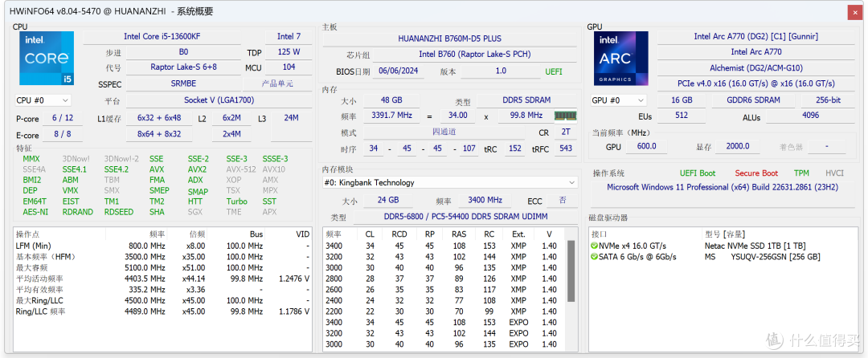This screenshot has width=868, height=358.
Task: Click the MCU value 104
Action: point(289,67)
